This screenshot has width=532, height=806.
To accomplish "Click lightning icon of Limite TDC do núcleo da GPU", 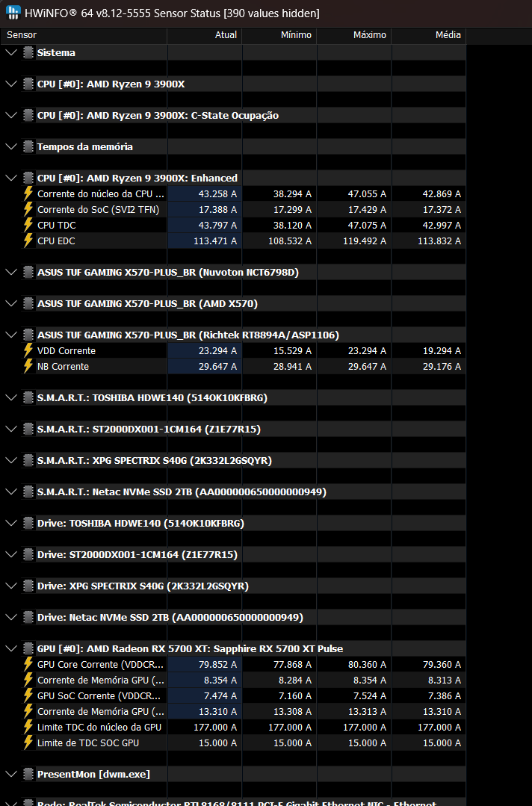I will pos(28,727).
